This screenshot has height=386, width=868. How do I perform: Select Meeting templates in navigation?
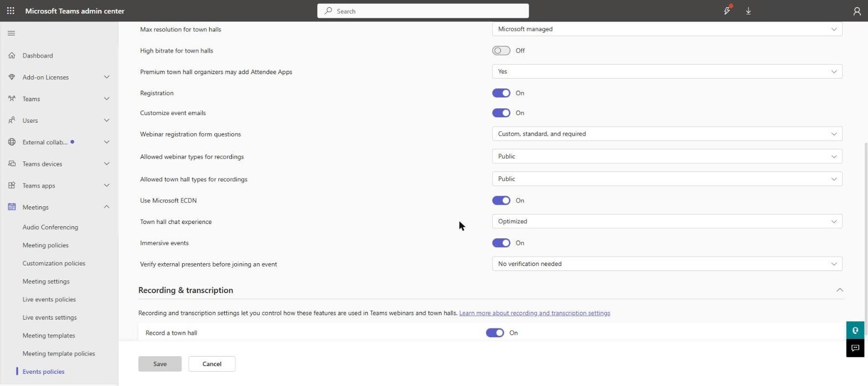(49, 335)
